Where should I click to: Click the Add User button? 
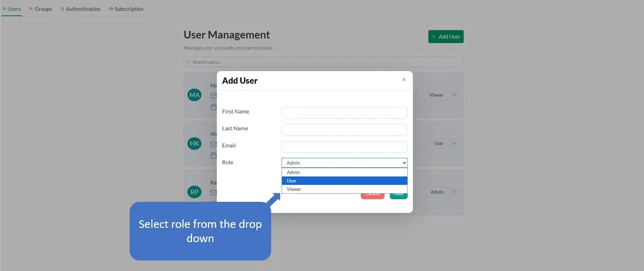[x=446, y=36]
